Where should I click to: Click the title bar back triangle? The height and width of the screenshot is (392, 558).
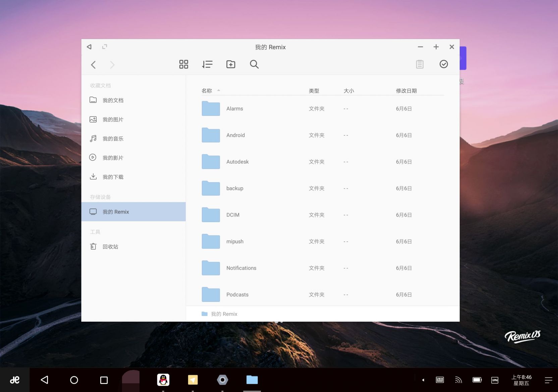pos(89,47)
